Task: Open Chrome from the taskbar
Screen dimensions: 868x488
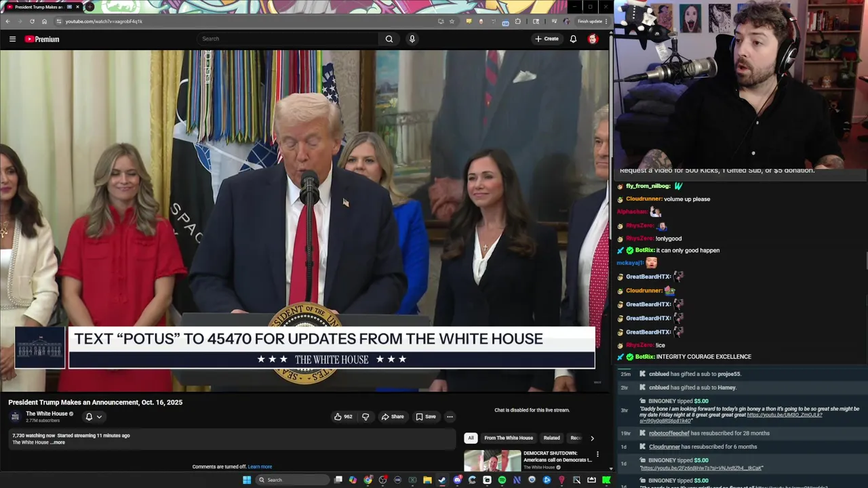Action: pyautogui.click(x=368, y=480)
